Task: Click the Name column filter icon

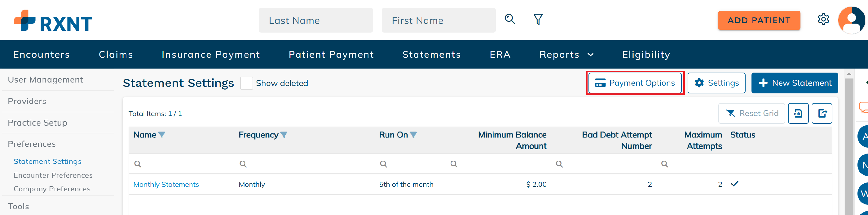Action: 162,135
